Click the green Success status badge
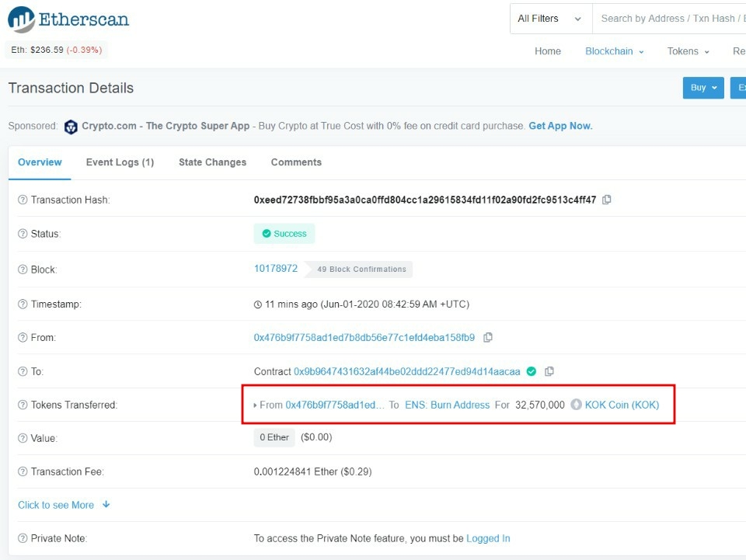The image size is (746, 560). point(284,234)
